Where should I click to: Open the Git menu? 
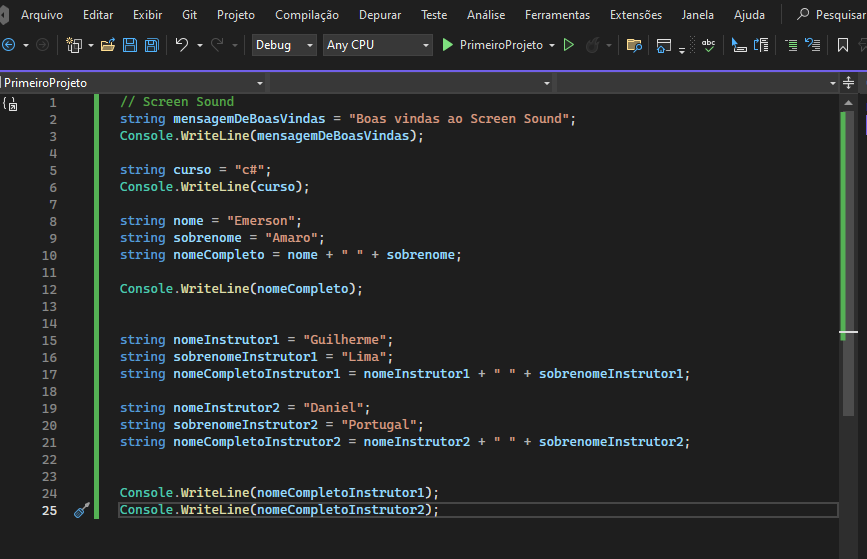(190, 15)
